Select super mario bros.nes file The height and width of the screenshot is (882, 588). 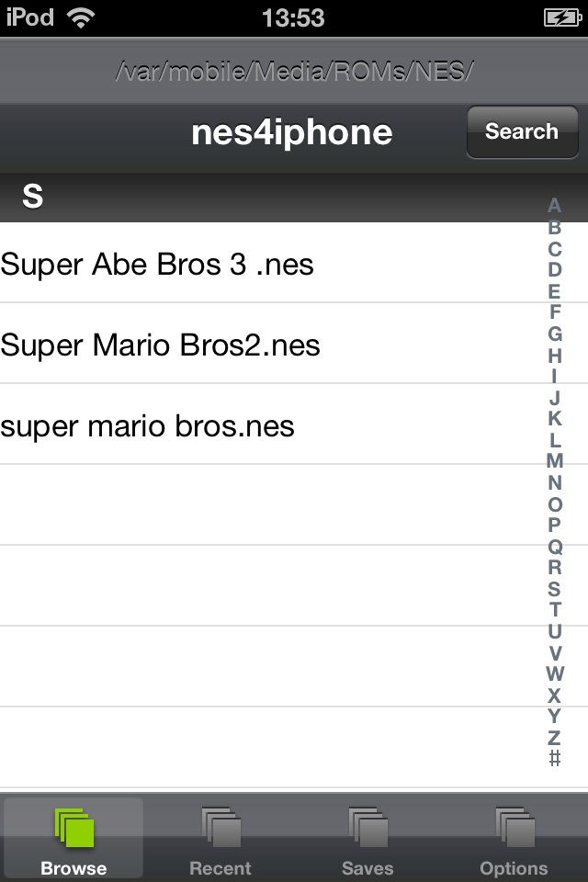click(148, 426)
